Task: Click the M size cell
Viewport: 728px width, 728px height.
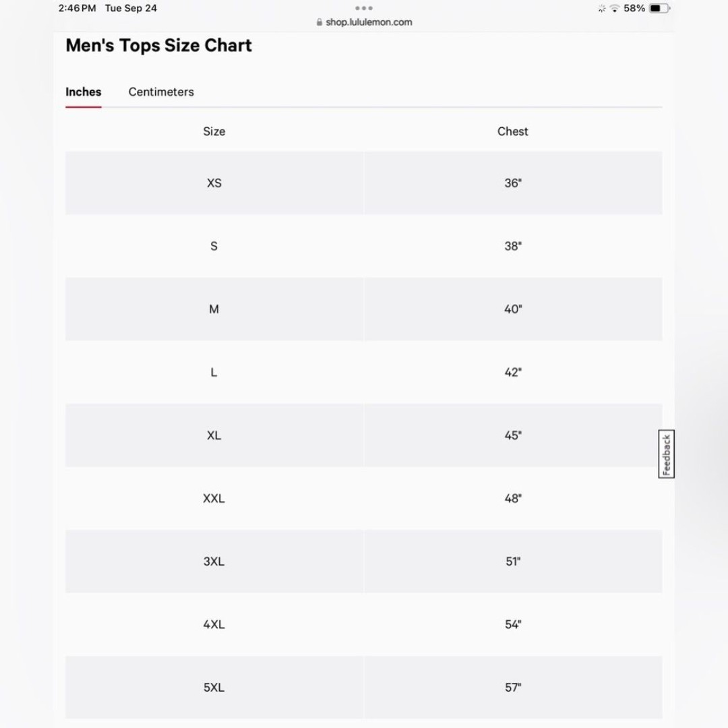Action: (214, 309)
